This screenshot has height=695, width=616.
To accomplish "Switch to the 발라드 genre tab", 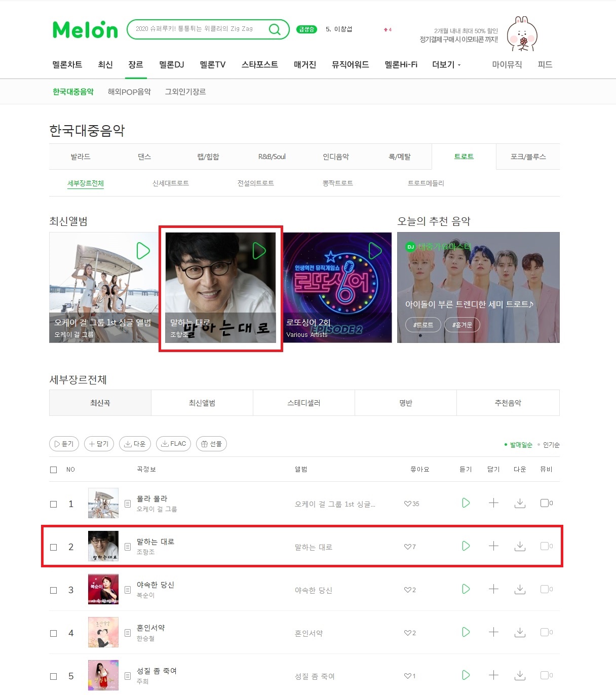I will tap(81, 157).
